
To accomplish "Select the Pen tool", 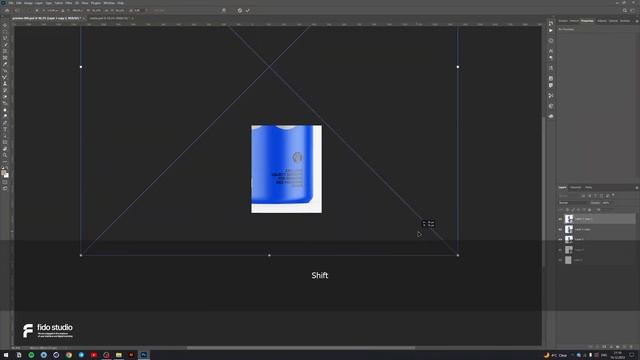I will (5, 122).
